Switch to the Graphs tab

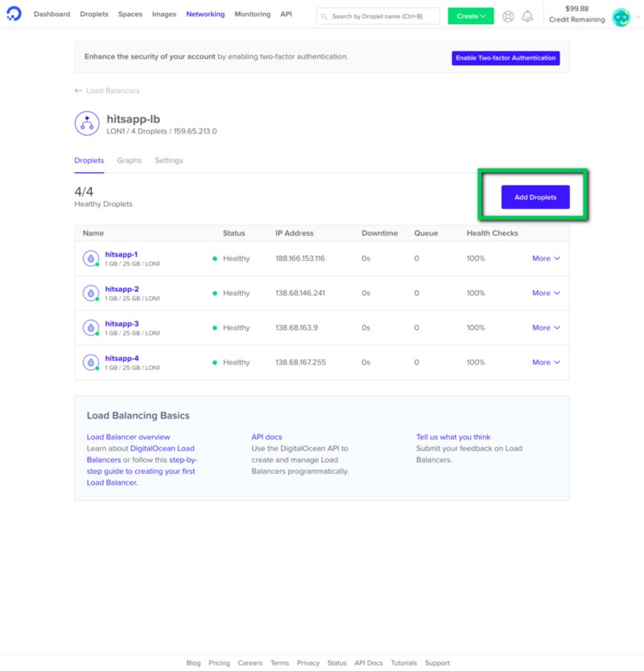pos(130,160)
